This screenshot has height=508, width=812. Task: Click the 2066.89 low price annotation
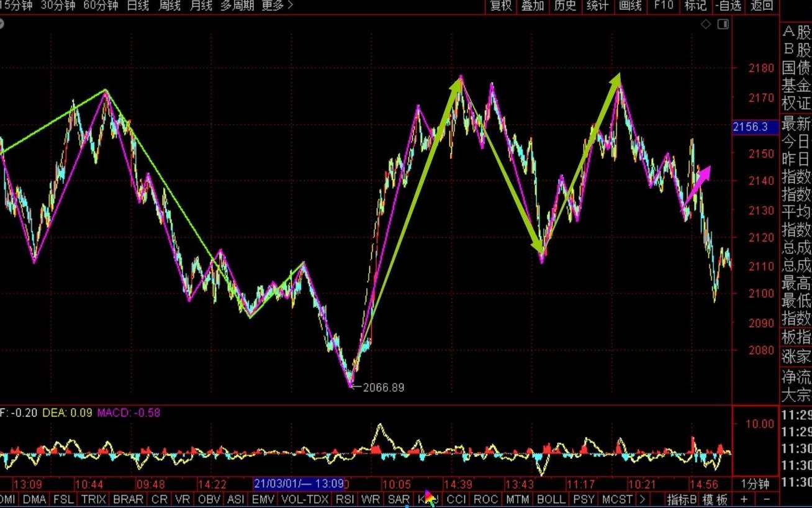[x=383, y=388]
